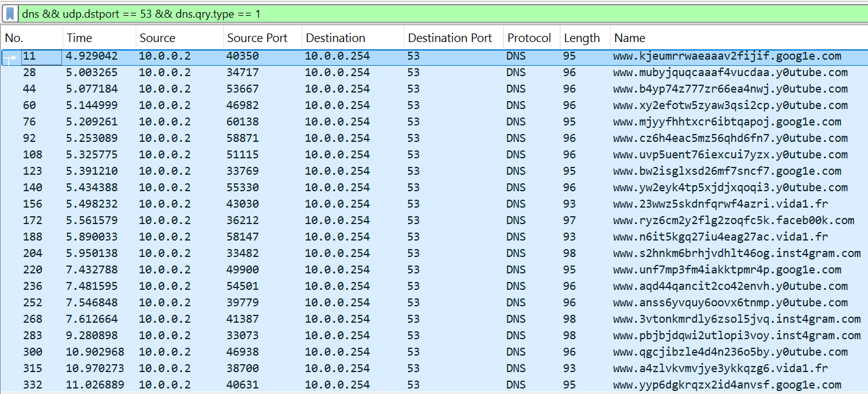Click name www.qgcjibzle4d4n236o5by.y0utube.com

coord(730,352)
